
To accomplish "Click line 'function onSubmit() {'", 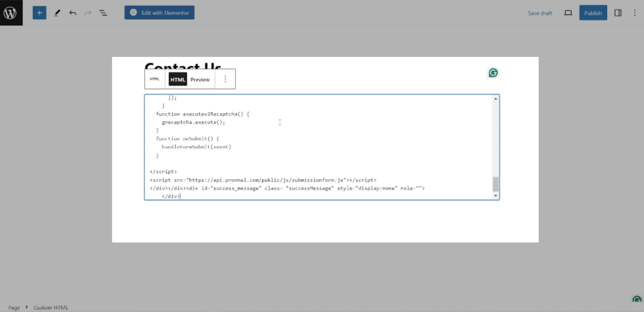I will coord(188,139).
